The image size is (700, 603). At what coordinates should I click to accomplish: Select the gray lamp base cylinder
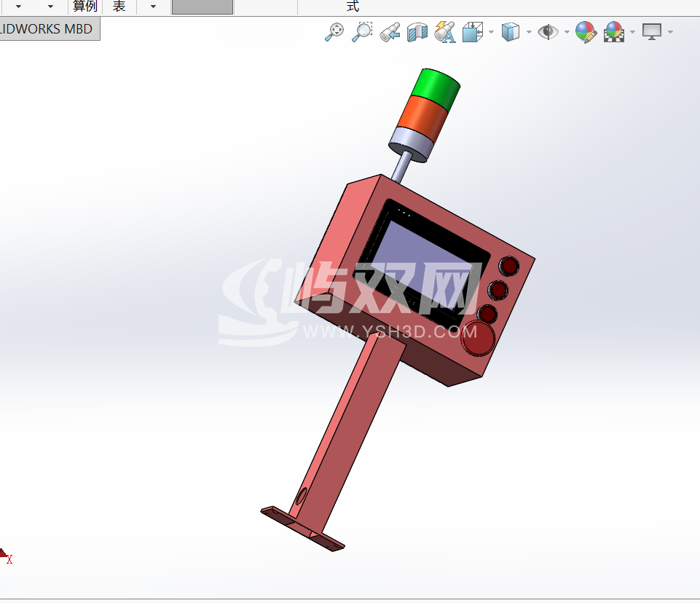coord(411,143)
